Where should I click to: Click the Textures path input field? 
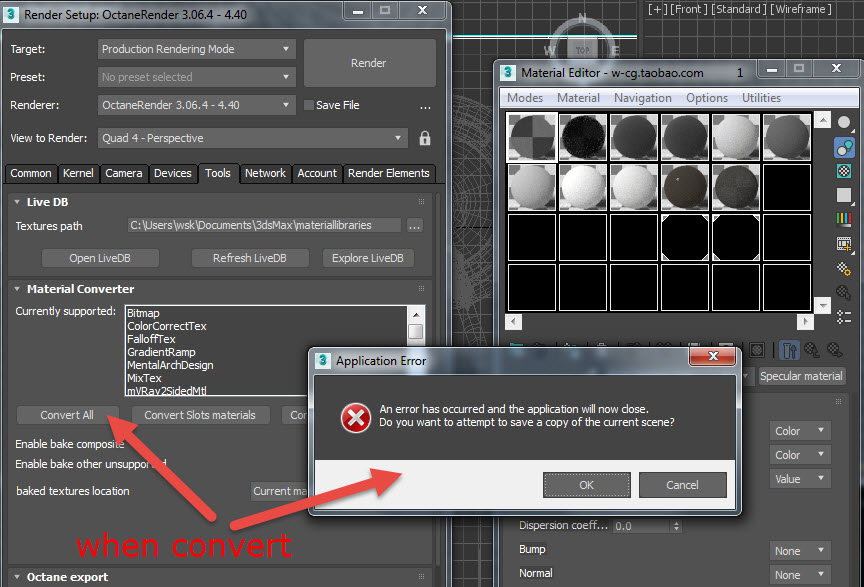point(264,225)
